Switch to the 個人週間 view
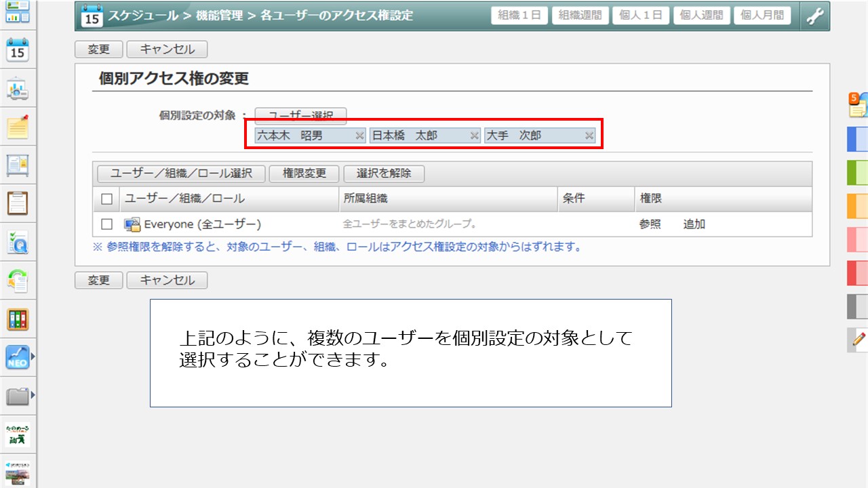Viewport: 868px width, 488px height. click(701, 16)
